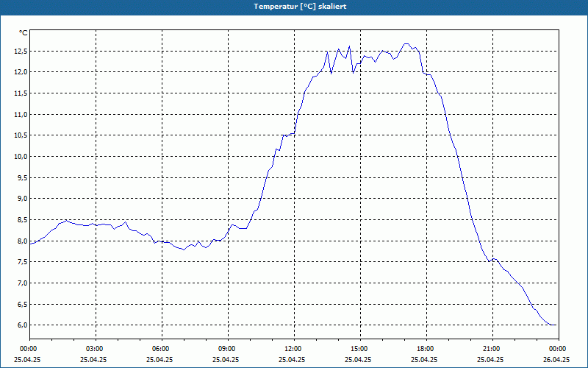Click the 12,5 y-axis label
This screenshot has width=588, height=368.
click(21, 51)
